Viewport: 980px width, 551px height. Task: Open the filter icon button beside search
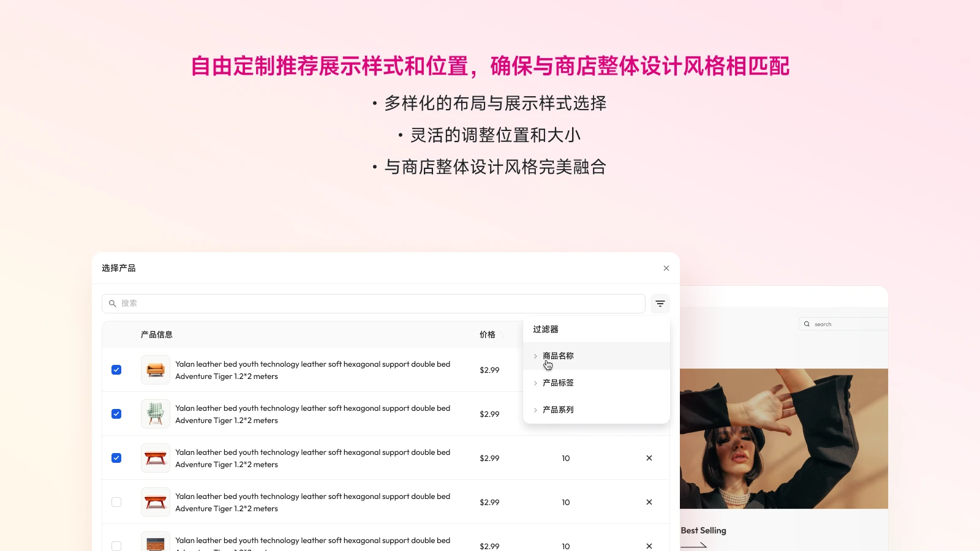[x=660, y=304]
